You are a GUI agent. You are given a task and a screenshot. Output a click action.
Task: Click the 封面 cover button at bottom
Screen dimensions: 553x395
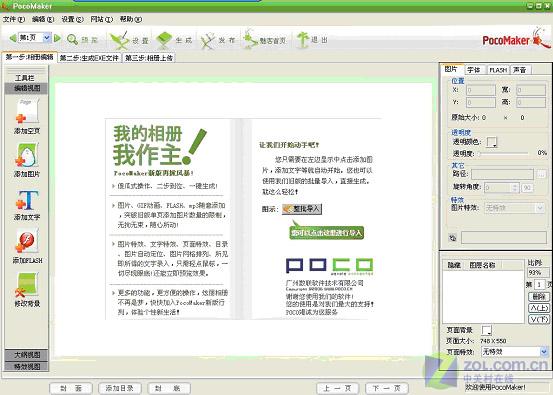point(71,388)
